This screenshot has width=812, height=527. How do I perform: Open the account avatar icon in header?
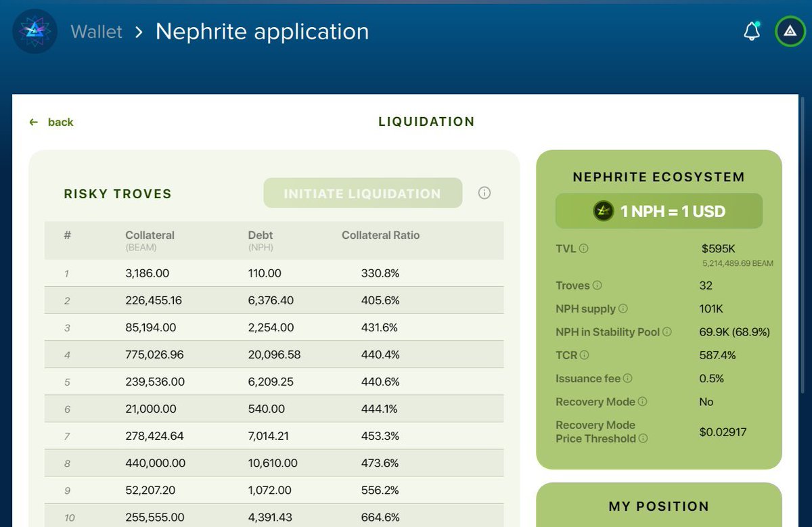click(x=789, y=31)
